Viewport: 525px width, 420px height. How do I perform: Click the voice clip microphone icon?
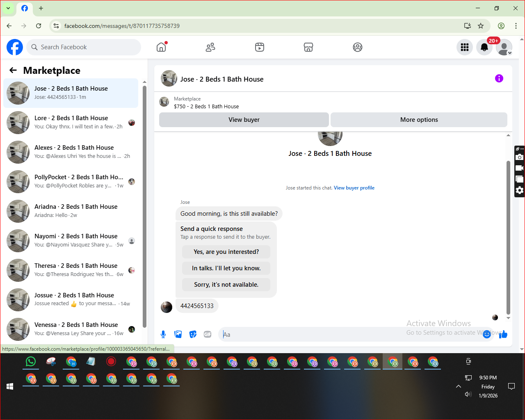pyautogui.click(x=163, y=334)
